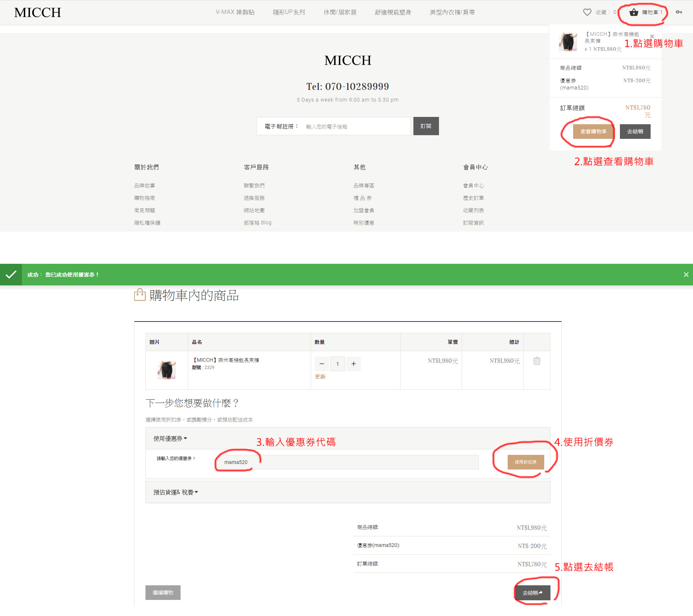
Task: Click the product thumbnail in mini cart
Action: coord(568,42)
